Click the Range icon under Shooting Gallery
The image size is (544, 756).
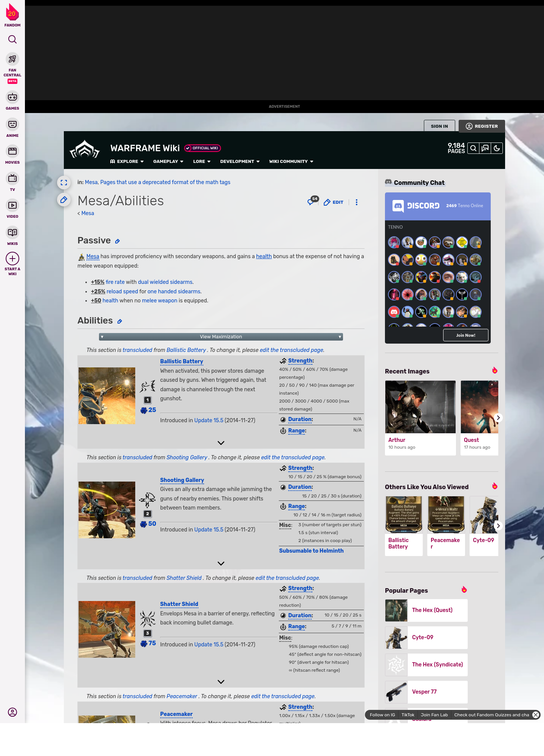(283, 507)
